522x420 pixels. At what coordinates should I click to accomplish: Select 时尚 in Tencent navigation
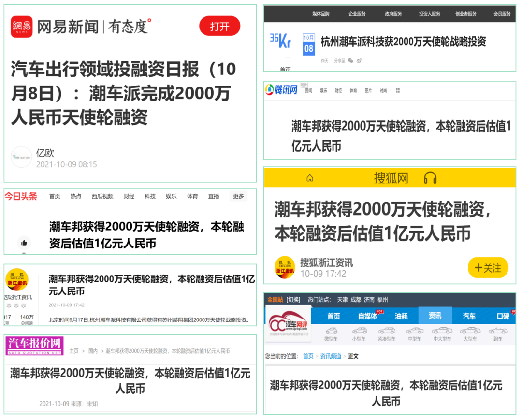coord(383,90)
